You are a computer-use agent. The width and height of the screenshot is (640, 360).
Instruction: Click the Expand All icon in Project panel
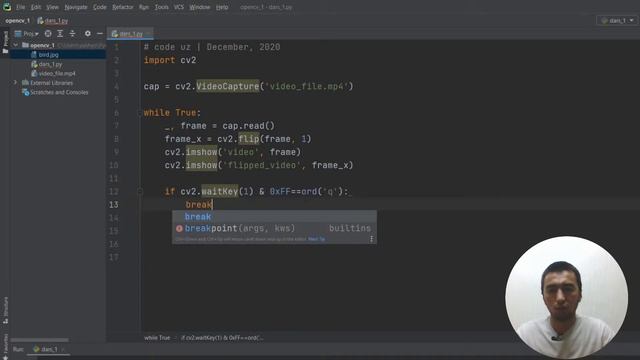coord(60,33)
